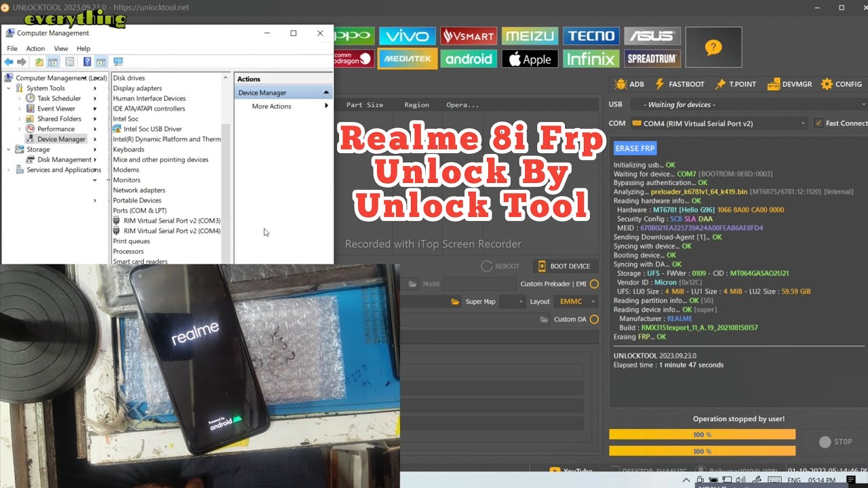The width and height of the screenshot is (868, 488).
Task: Toggle the Custom DA radio circle
Action: click(594, 319)
